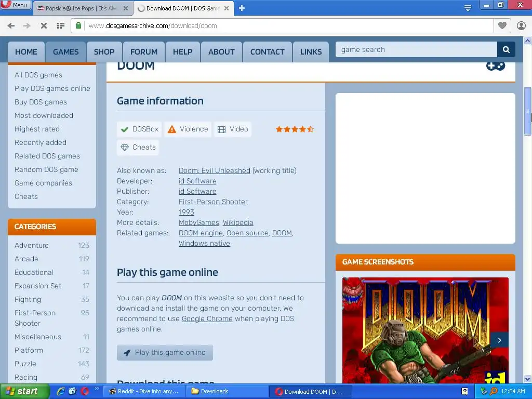The width and height of the screenshot is (532, 399).
Task: Click the next screenshot arrow
Action: [499, 340]
